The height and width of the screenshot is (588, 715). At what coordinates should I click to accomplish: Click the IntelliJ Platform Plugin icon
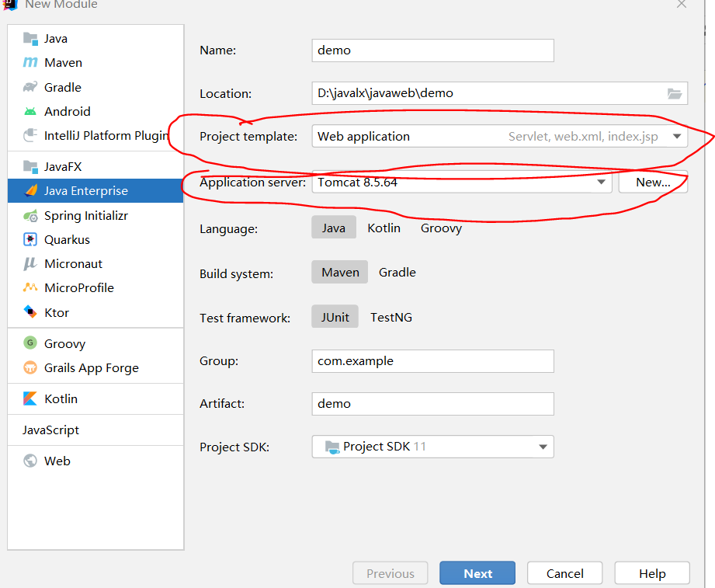point(30,135)
